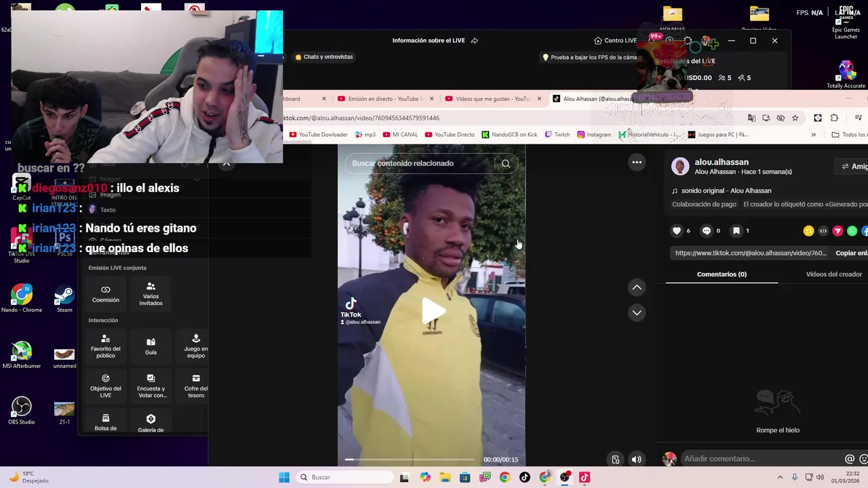Open comments via the speech bubble icon
Screen dimensions: 868x488
pyautogui.click(x=707, y=230)
